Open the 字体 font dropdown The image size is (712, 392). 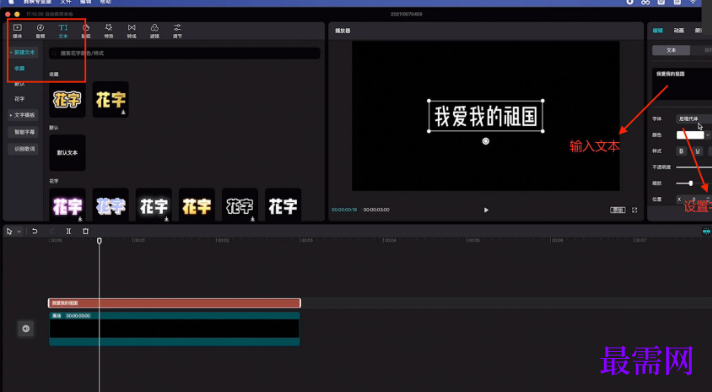point(694,119)
